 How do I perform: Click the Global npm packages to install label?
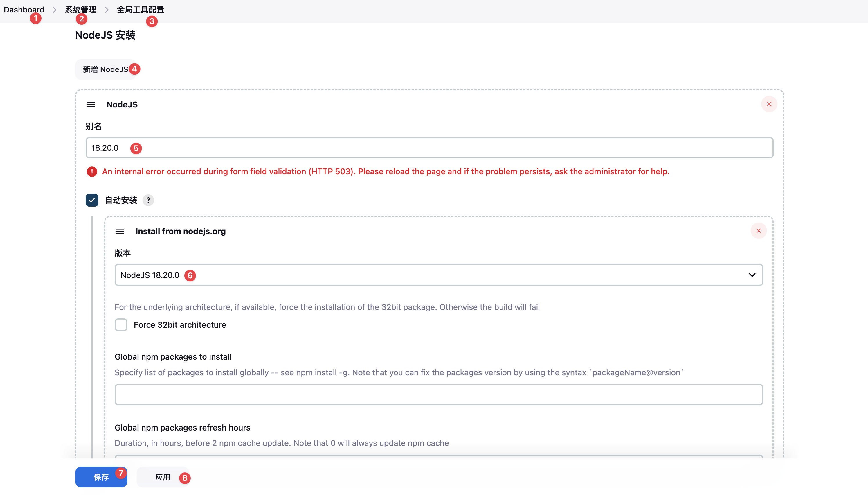(x=173, y=357)
